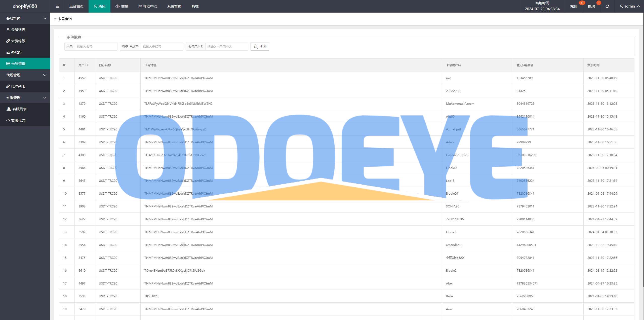644x320 pixels.
Task: Click the refresh icon in top bar
Action: tap(607, 6)
